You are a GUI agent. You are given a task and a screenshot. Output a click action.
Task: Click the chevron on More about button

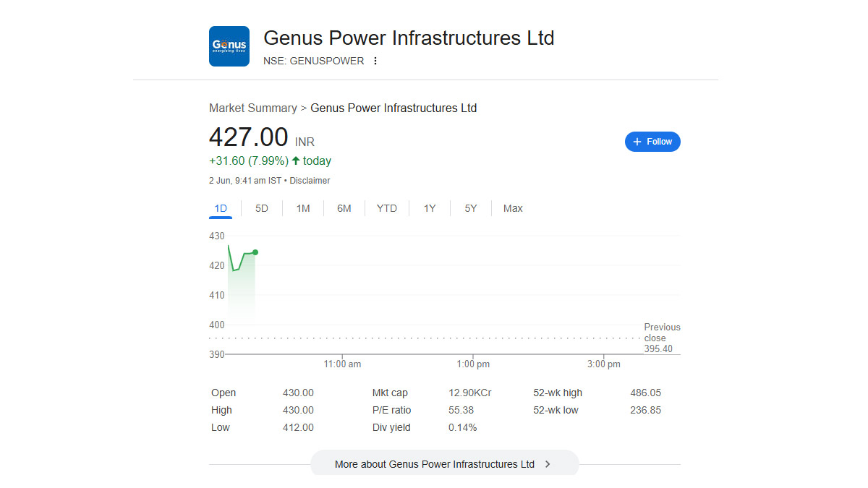pyautogui.click(x=548, y=464)
